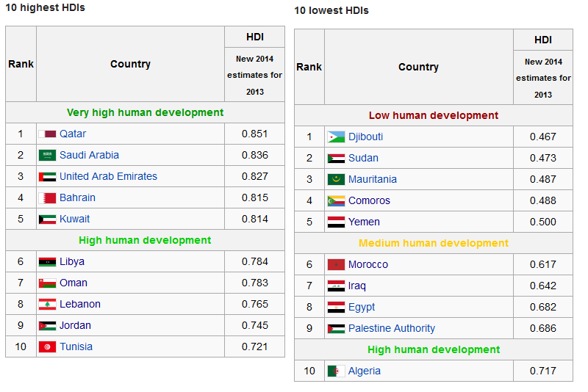Open the Qatar country link

pyautogui.click(x=73, y=134)
